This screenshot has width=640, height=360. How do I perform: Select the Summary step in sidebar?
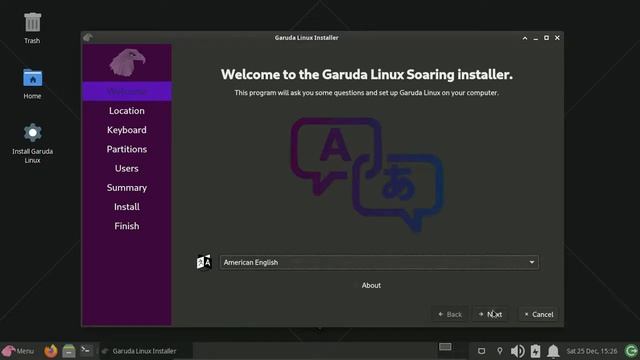point(127,187)
